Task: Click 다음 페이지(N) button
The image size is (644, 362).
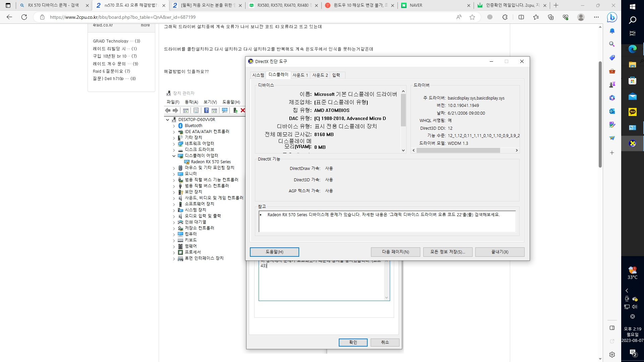Action: click(395, 252)
